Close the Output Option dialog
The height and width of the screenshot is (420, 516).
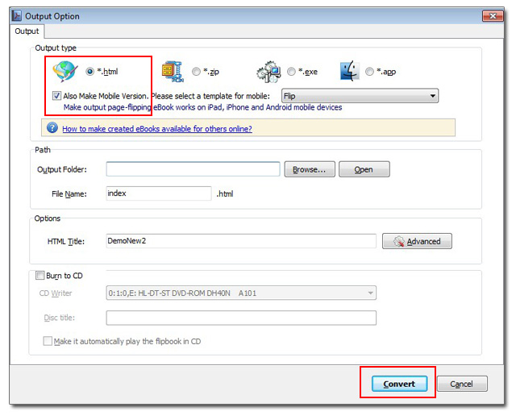click(x=493, y=16)
